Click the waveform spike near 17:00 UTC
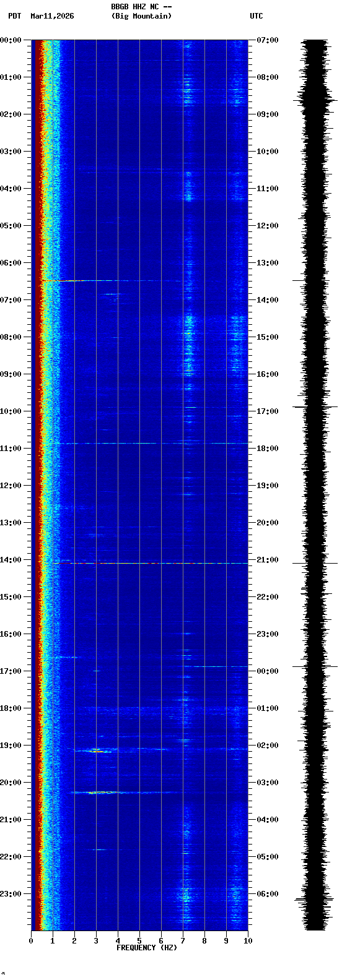This screenshot has height=980, width=342. point(315,407)
